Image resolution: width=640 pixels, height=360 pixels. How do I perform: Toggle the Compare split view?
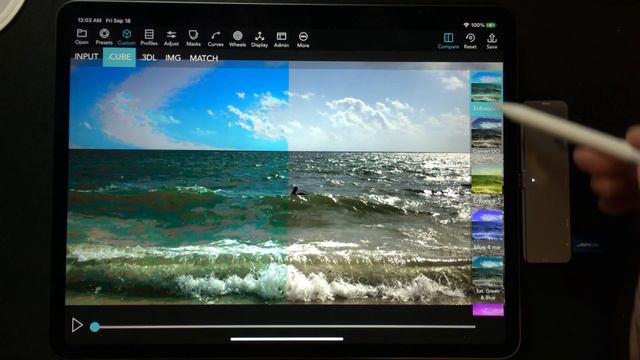point(448,41)
